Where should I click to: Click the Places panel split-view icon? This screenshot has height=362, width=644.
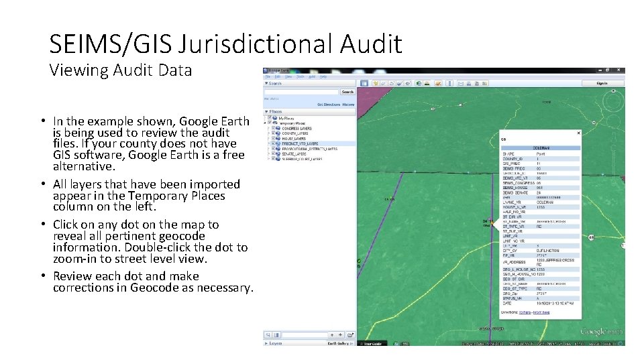coord(276,335)
